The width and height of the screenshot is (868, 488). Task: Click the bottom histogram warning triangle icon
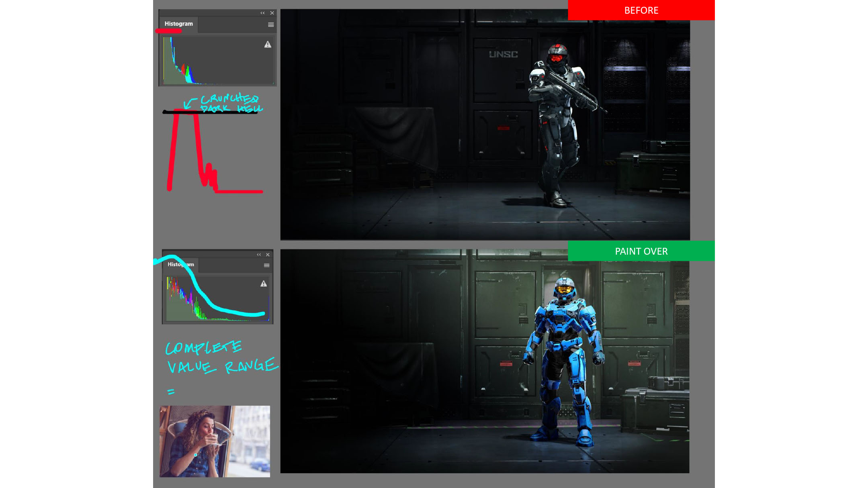click(x=264, y=284)
